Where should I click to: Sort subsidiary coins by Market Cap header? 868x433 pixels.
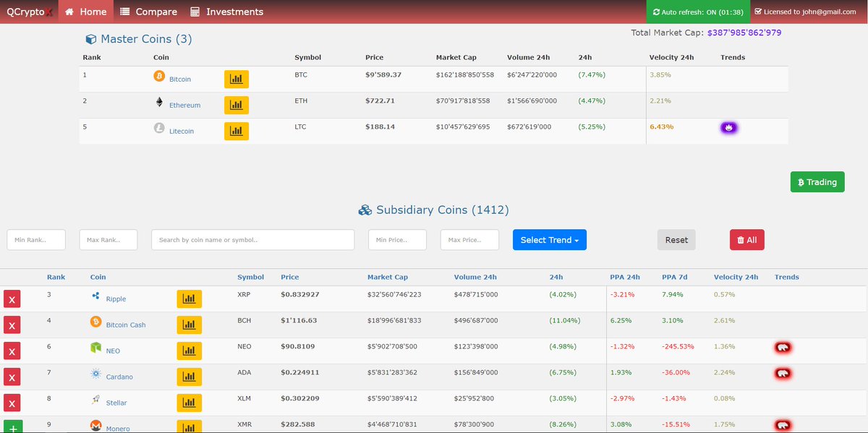click(388, 277)
